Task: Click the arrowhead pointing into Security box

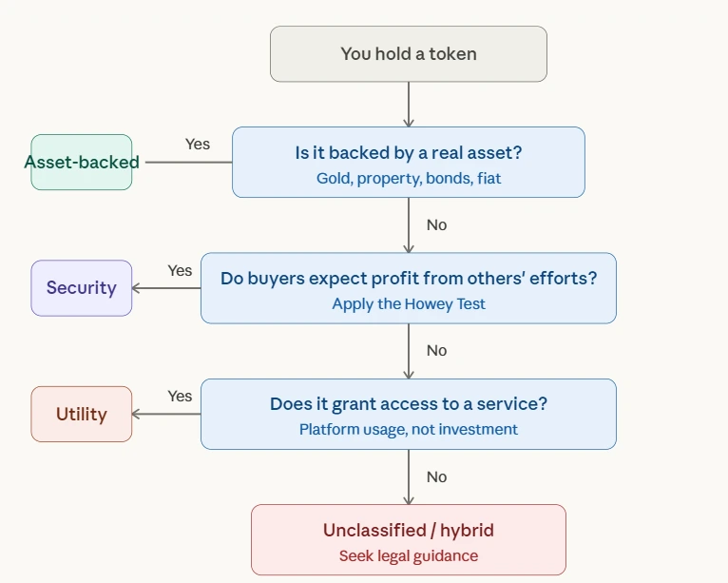Action: pyautogui.click(x=137, y=288)
